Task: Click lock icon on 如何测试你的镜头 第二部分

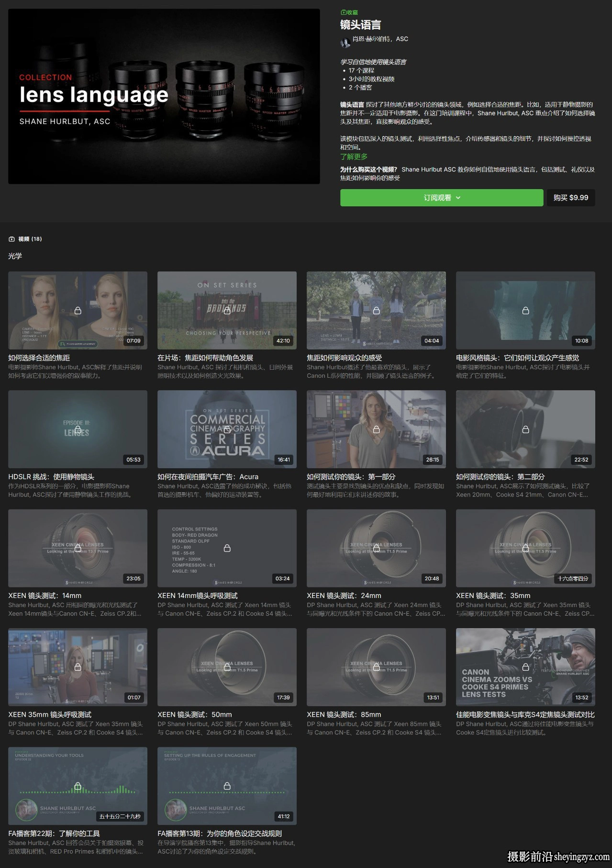Action: click(x=526, y=429)
